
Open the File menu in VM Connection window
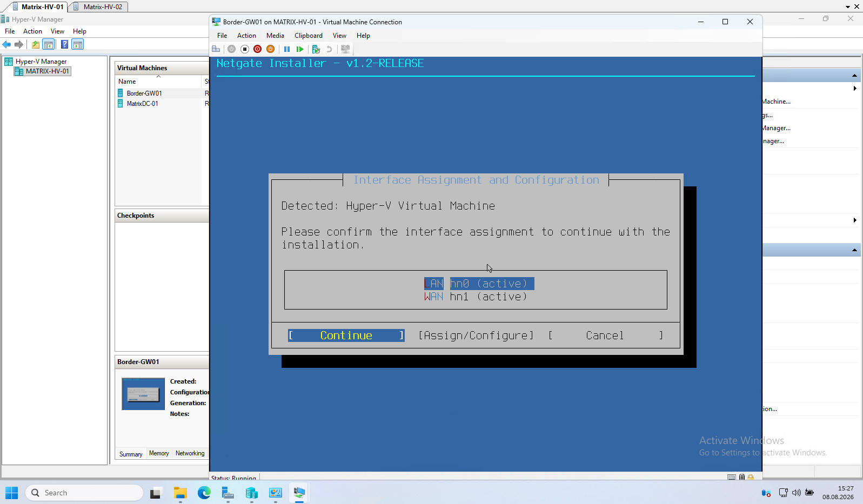[222, 36]
